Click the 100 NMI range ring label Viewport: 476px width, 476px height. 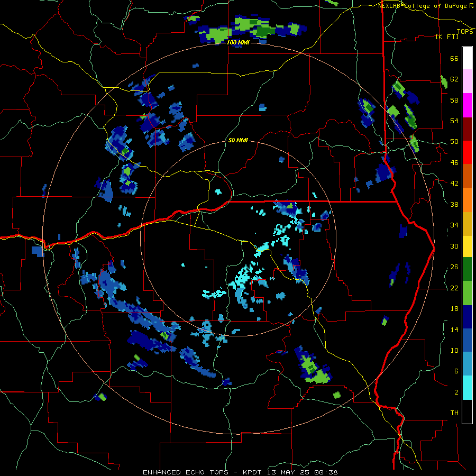(x=238, y=42)
